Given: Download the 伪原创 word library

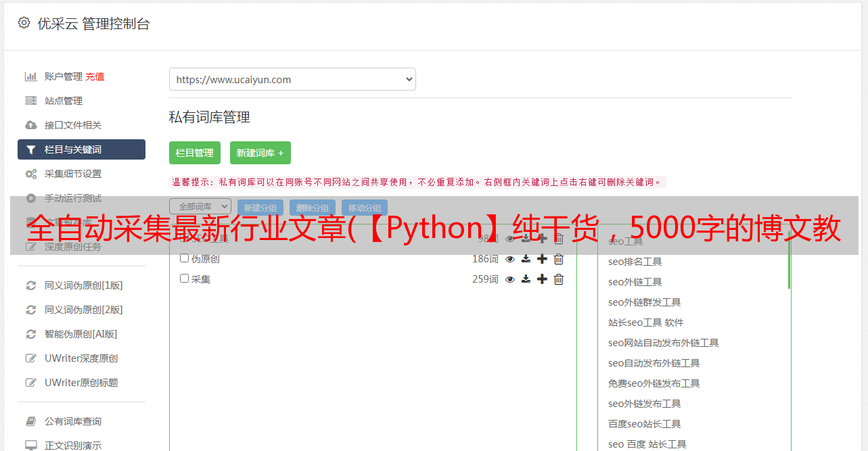Looking at the screenshot, I should (x=526, y=259).
